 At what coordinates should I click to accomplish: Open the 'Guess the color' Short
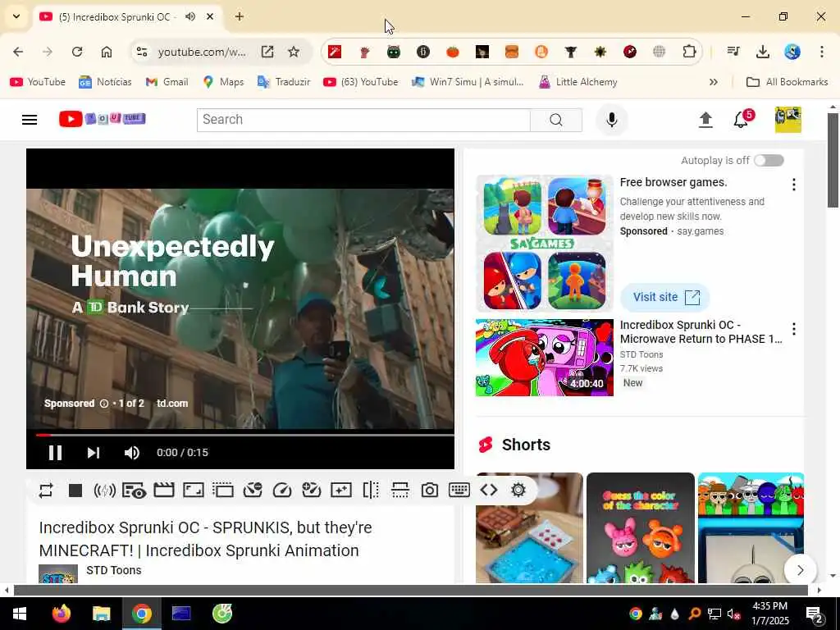640,527
